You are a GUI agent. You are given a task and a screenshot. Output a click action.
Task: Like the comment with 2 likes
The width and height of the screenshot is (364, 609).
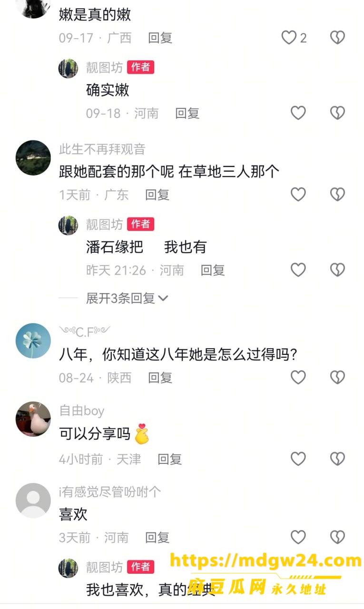[289, 38]
